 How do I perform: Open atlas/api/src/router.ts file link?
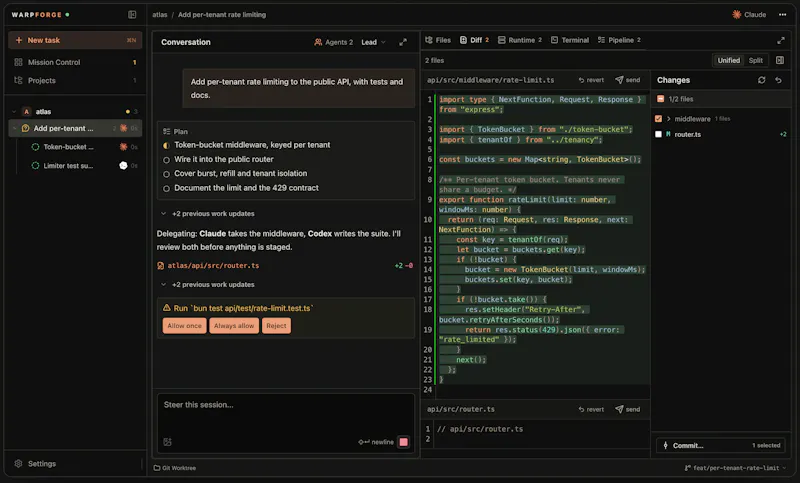tap(213, 266)
